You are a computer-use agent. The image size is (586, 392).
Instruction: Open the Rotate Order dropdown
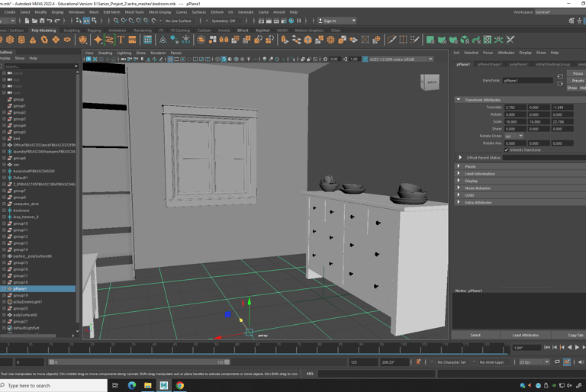tap(514, 136)
